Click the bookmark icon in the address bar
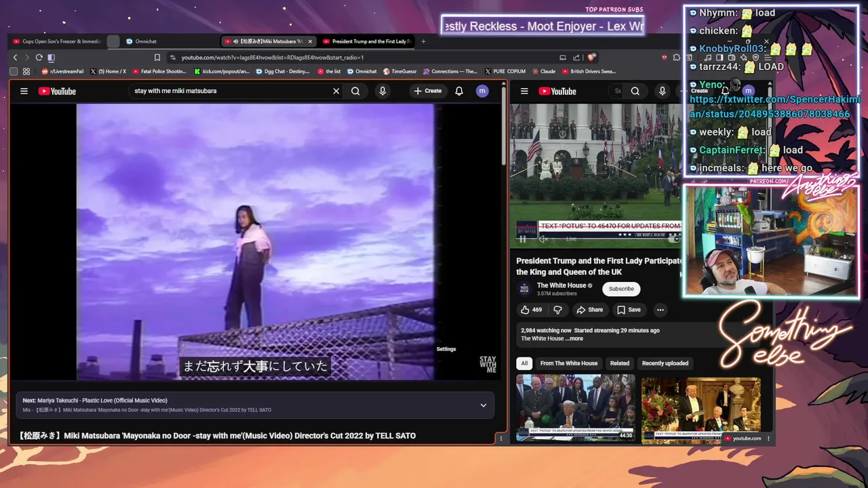 pos(157,58)
